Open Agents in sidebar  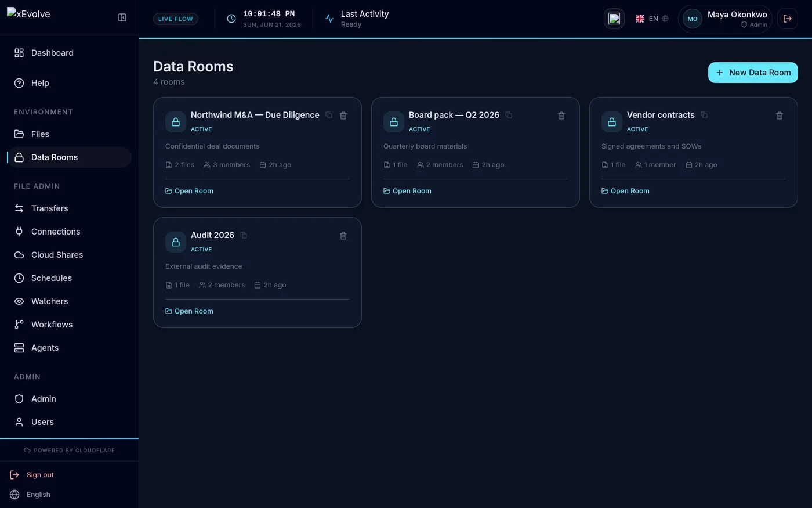(69, 348)
